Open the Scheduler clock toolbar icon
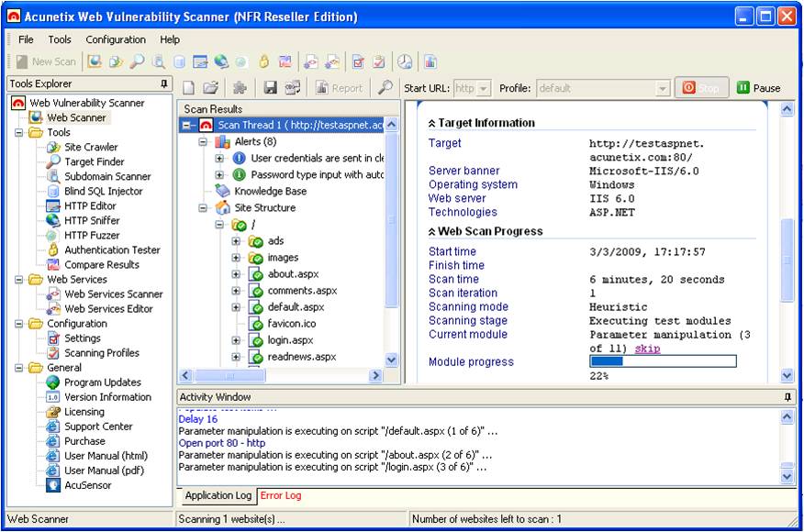Screen dimensions: 804x532 point(405,62)
